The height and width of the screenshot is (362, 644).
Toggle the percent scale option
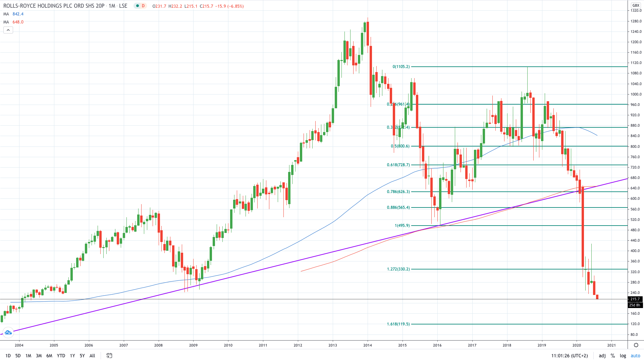(x=613, y=356)
